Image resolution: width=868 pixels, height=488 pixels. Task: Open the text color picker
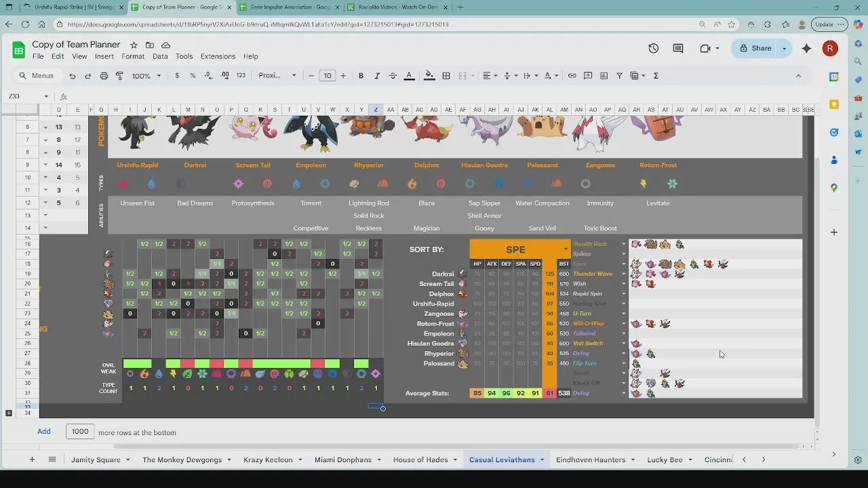[409, 76]
